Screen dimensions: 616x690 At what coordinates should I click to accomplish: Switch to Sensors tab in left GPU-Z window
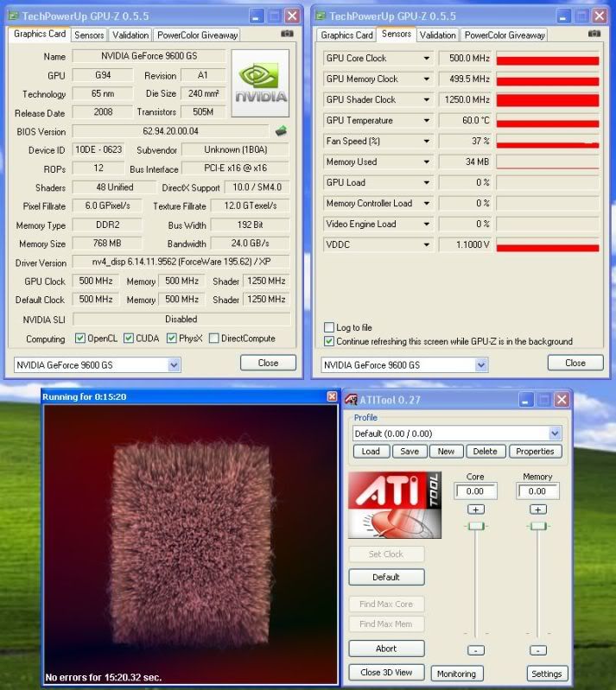pyautogui.click(x=89, y=35)
